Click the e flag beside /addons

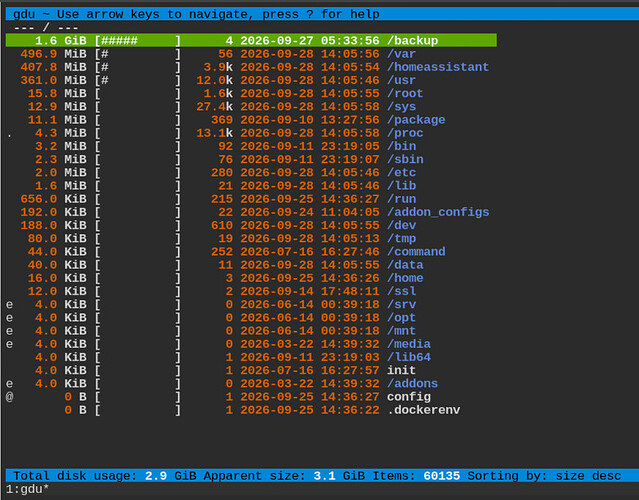coord(9,383)
